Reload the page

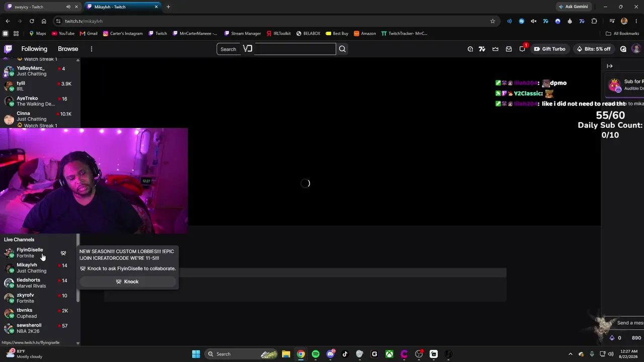(x=32, y=21)
